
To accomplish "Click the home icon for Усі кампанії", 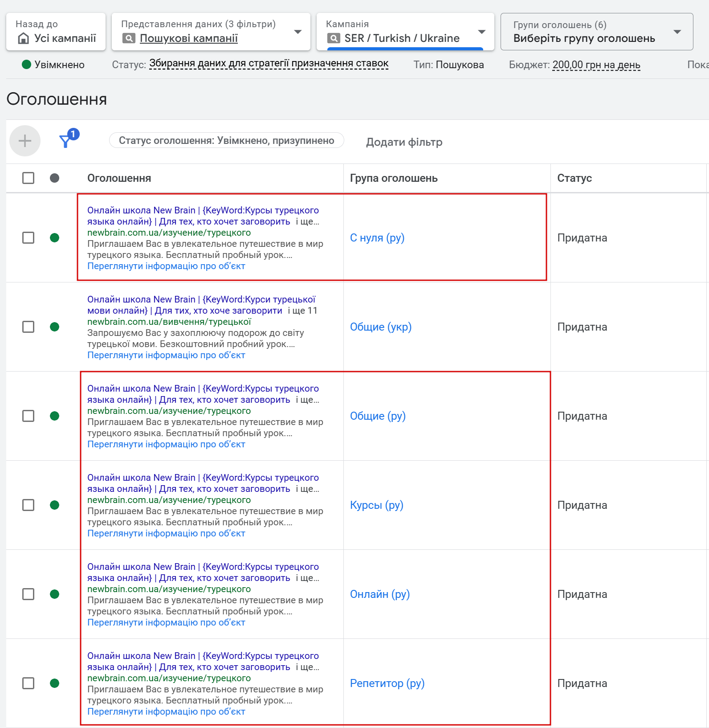I will pyautogui.click(x=23, y=38).
